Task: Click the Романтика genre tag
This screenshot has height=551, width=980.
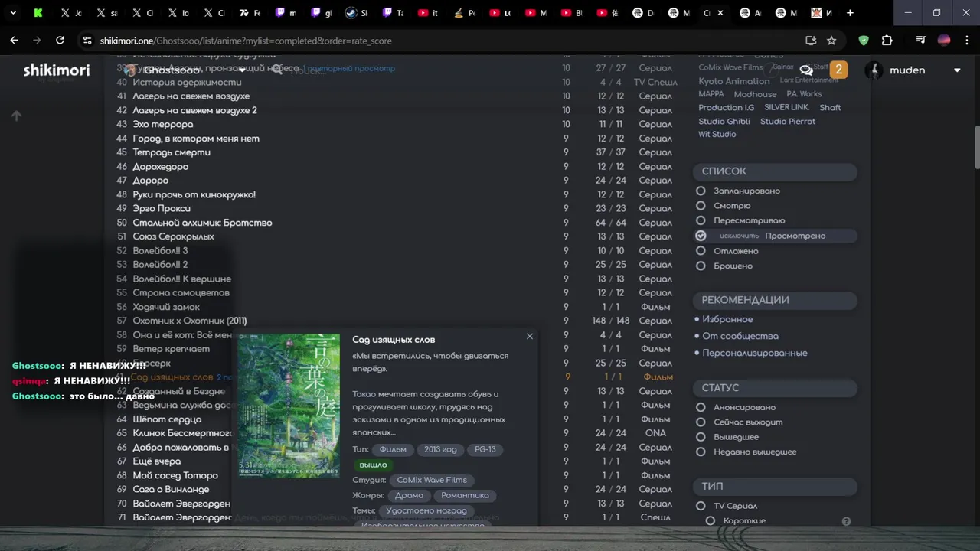Action: 465,495
